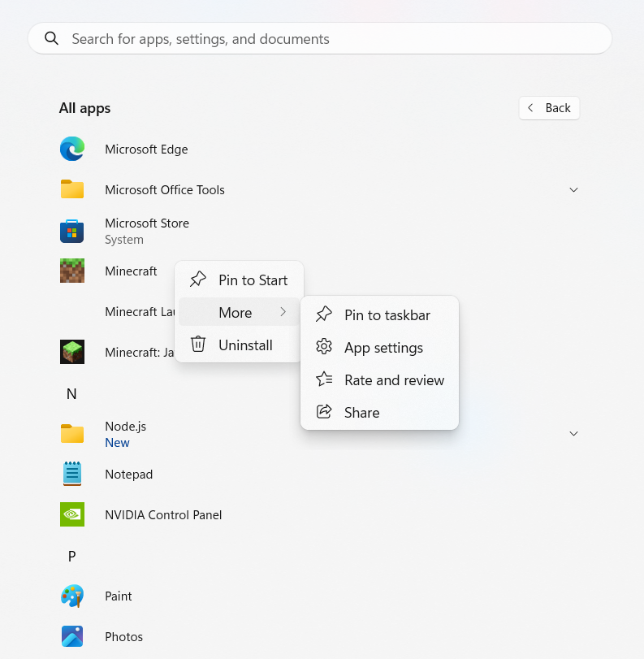
Task: Click in the search apps field
Action: pos(320,39)
